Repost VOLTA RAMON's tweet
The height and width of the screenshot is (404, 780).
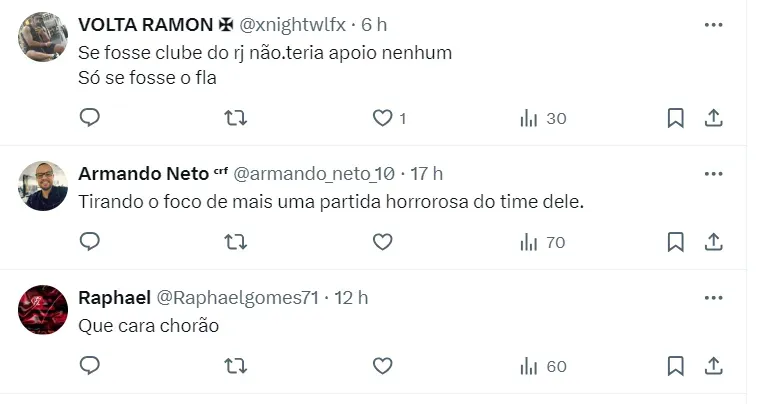pyautogui.click(x=236, y=118)
